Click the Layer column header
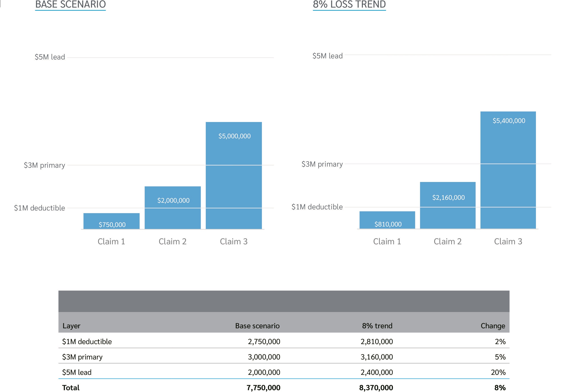This screenshot has height=392, width=568. [72, 326]
